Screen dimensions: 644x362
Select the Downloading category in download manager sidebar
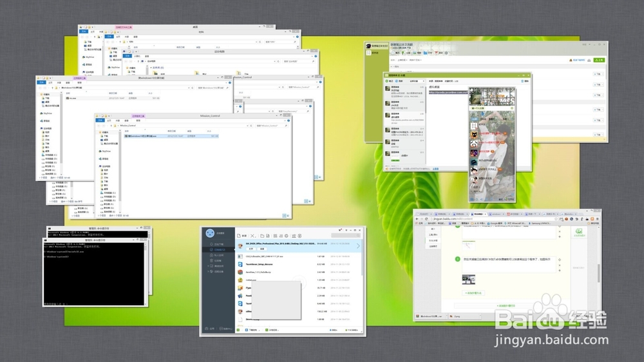pyautogui.click(x=219, y=245)
